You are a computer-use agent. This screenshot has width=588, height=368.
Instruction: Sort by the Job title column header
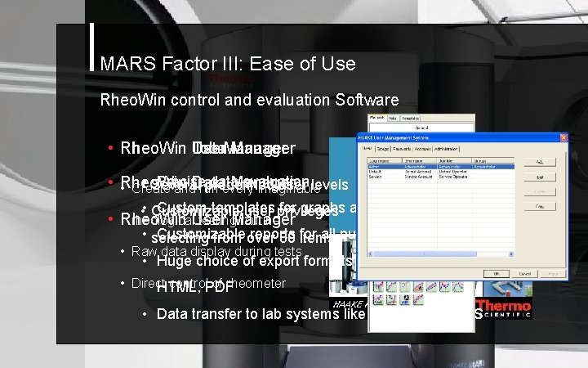point(455,161)
